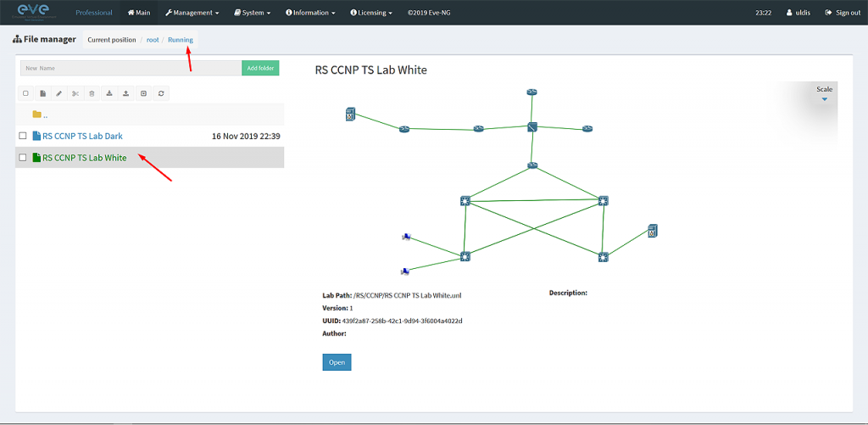The height and width of the screenshot is (425, 868).
Task: Click the boxed arrow toolbar icon
Action: click(x=144, y=93)
